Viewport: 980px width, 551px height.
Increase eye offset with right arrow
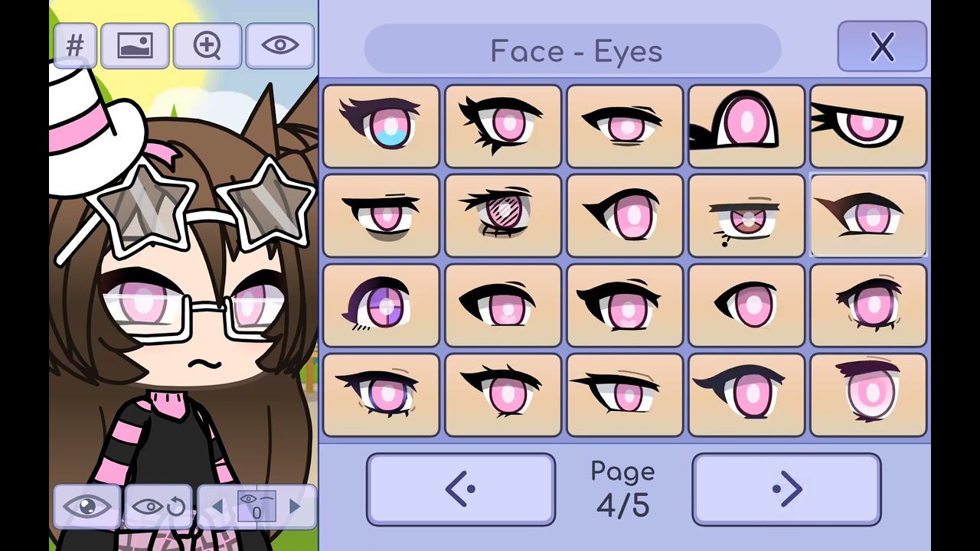(x=295, y=507)
